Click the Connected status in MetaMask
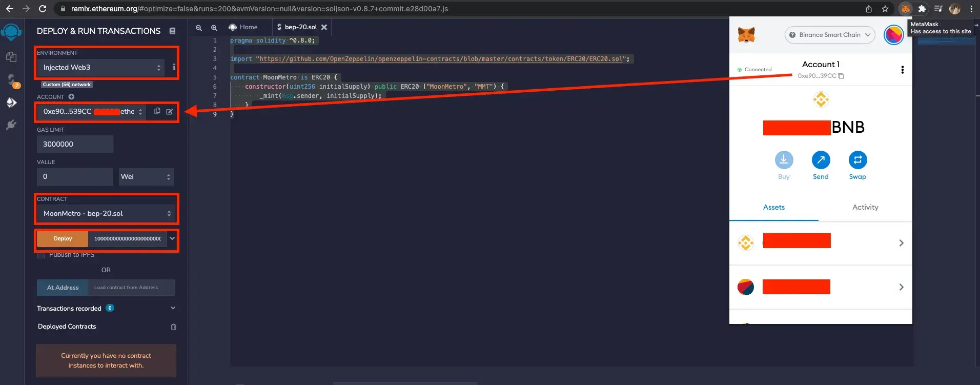 (754, 70)
